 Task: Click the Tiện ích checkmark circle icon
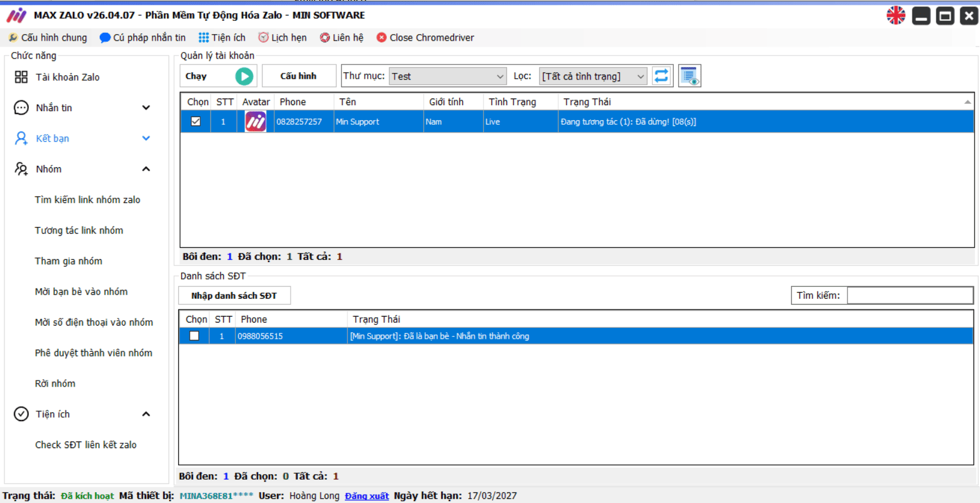pyautogui.click(x=21, y=414)
